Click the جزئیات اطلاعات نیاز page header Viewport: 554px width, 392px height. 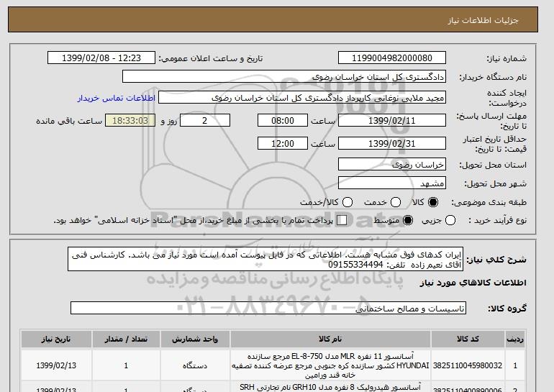click(483, 20)
